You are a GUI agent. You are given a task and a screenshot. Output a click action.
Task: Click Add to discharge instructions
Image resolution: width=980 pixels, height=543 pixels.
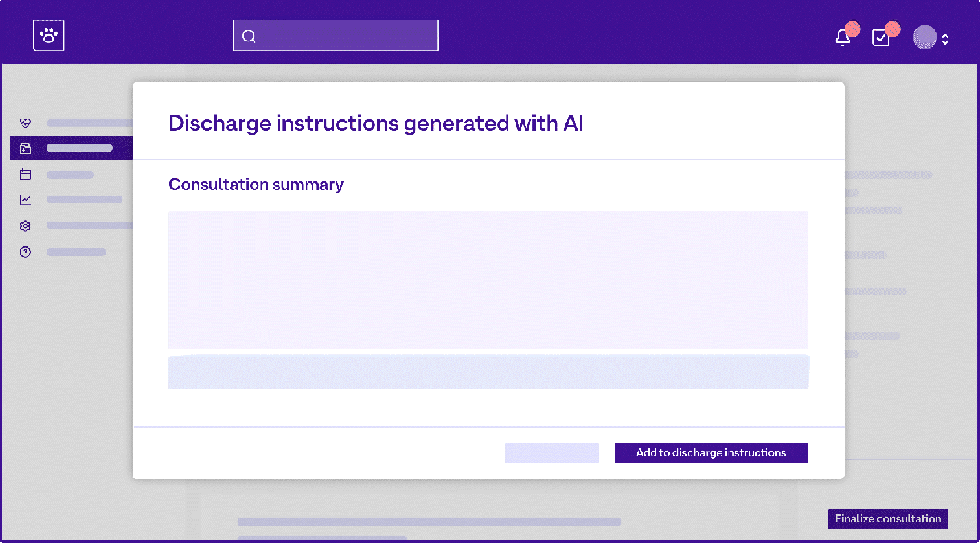(711, 453)
